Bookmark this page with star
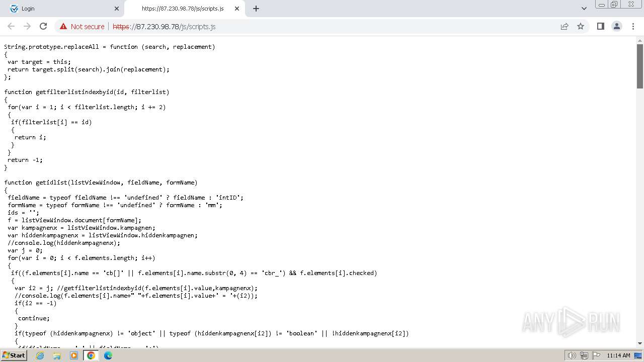 (x=581, y=26)
